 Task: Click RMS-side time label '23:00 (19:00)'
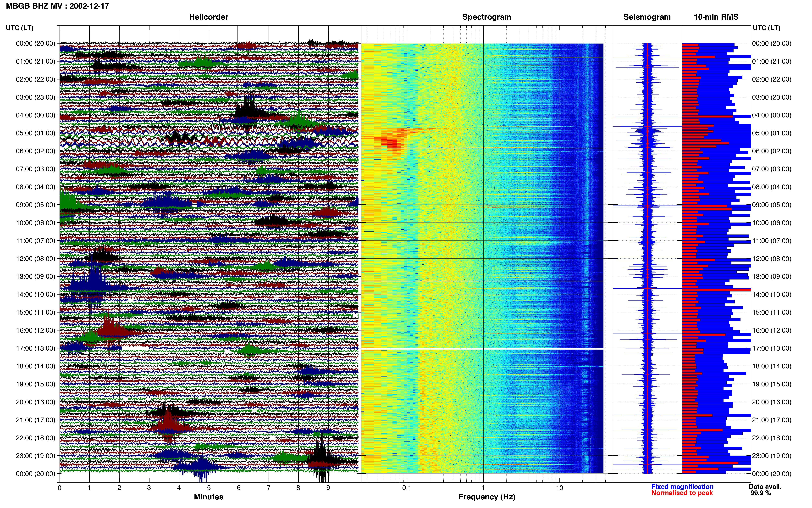tap(772, 456)
